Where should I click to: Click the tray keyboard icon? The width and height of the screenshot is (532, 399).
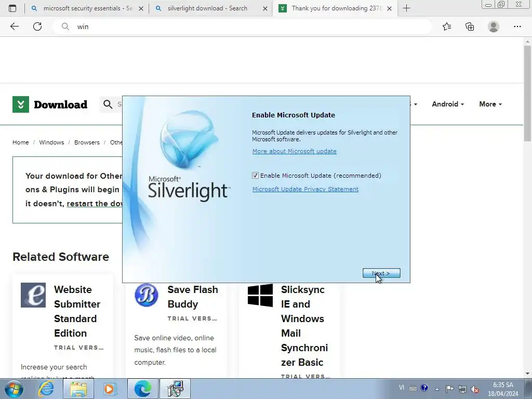(413, 389)
